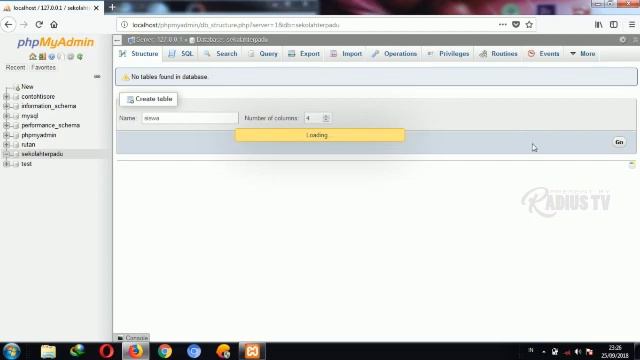Viewport: 640px width, 360px height.
Task: Click the volume icon in system tray
Action: pyautogui.click(x=578, y=351)
